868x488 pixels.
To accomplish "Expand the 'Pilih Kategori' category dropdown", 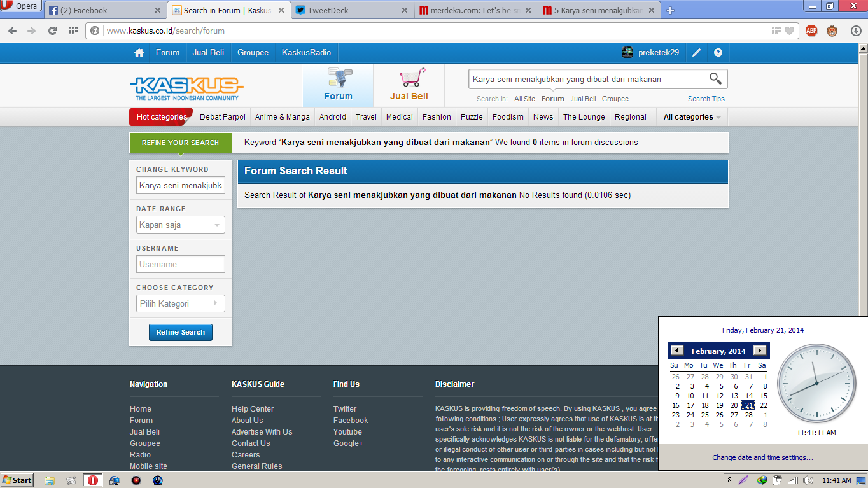I will 181,304.
